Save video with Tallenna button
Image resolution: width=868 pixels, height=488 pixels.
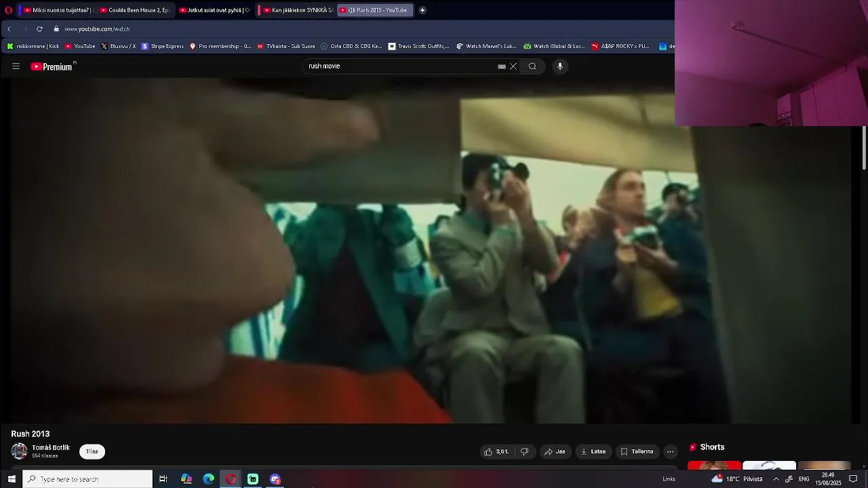(x=637, y=451)
